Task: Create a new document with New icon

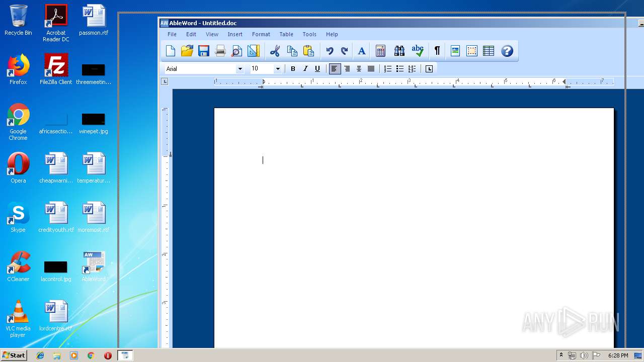Action: point(171,51)
